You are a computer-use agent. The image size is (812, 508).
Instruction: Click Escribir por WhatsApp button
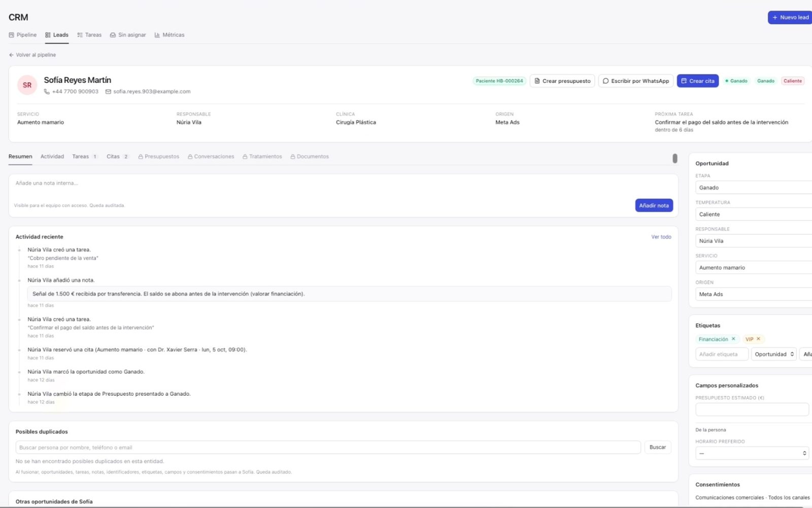coord(636,81)
